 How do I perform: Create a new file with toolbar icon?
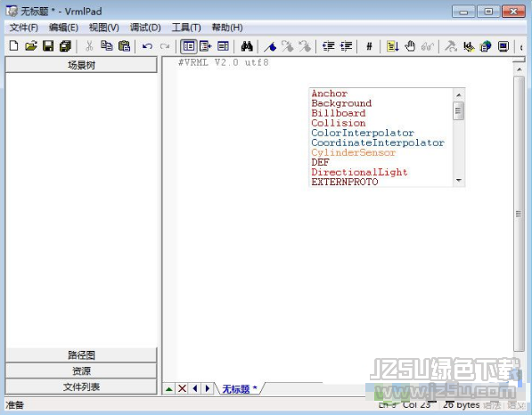pyautogui.click(x=13, y=45)
